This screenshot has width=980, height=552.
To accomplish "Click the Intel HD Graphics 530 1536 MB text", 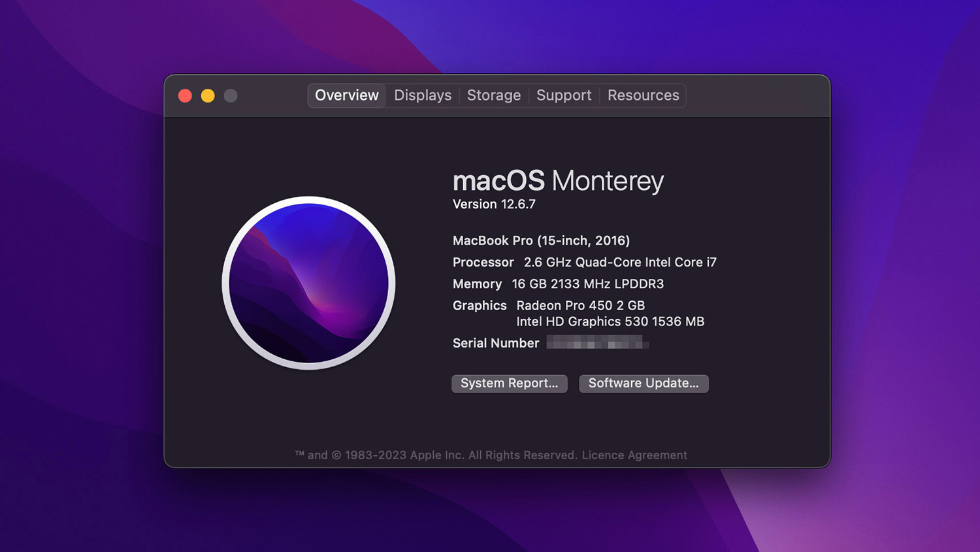I will point(610,321).
